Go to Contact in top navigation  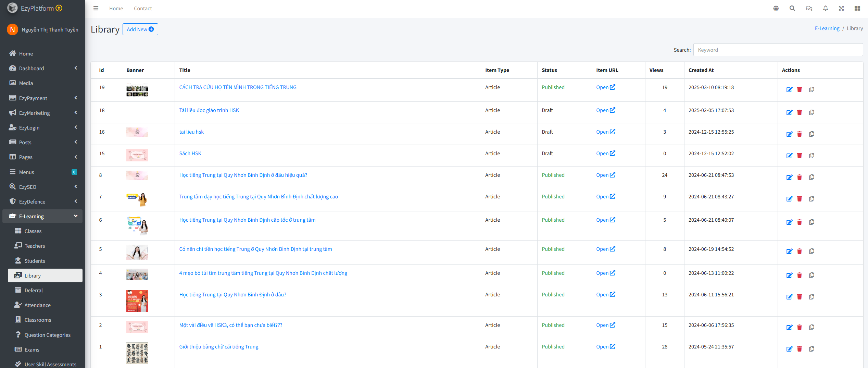click(x=143, y=9)
